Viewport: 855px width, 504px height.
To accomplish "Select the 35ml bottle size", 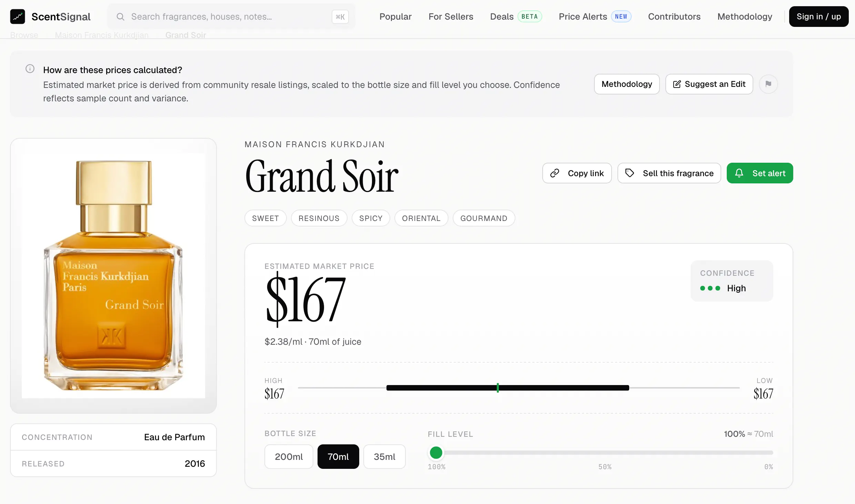I will [384, 456].
